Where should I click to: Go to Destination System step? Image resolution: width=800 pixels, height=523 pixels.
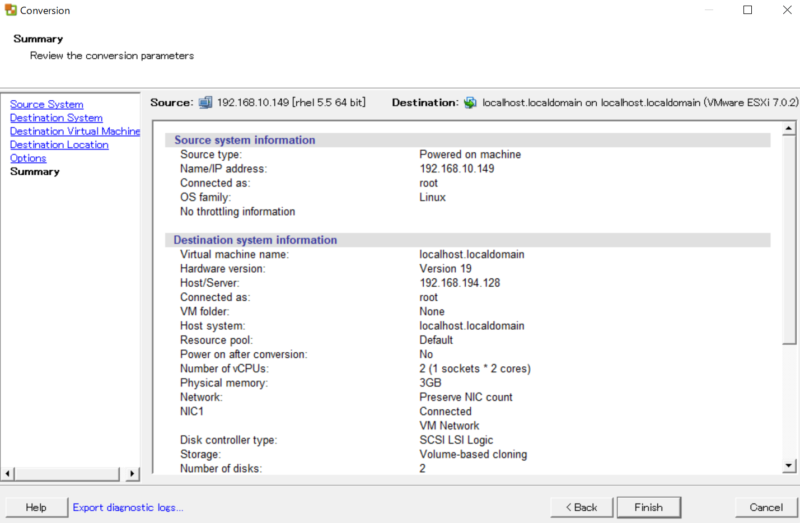pyautogui.click(x=56, y=118)
